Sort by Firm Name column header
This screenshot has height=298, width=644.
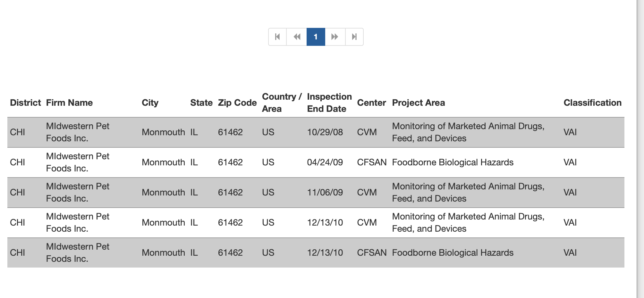(69, 103)
